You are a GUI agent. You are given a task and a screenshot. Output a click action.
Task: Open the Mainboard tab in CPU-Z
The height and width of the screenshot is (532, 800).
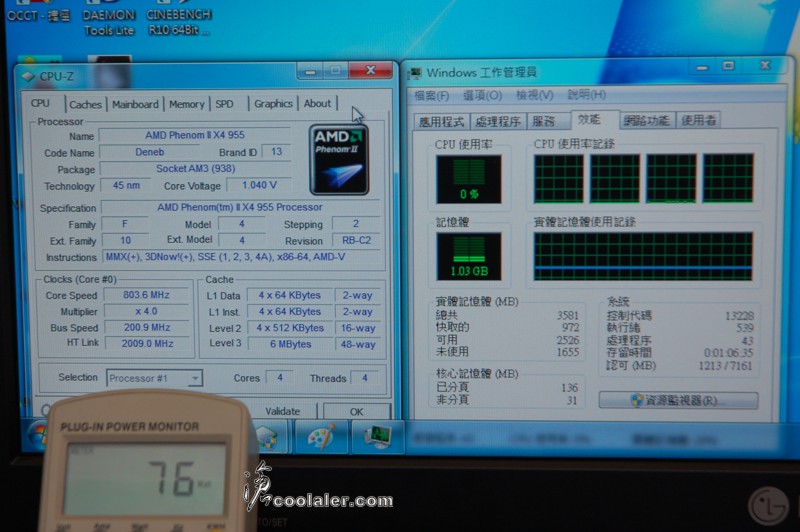[x=135, y=104]
